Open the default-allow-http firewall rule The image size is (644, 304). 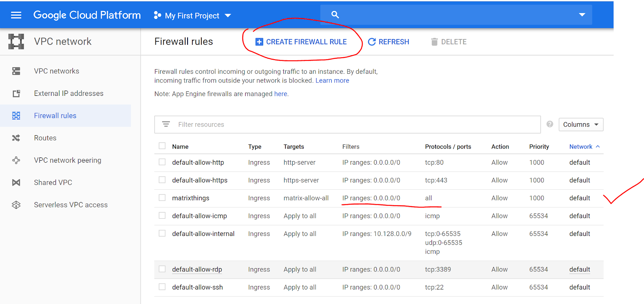click(x=198, y=162)
